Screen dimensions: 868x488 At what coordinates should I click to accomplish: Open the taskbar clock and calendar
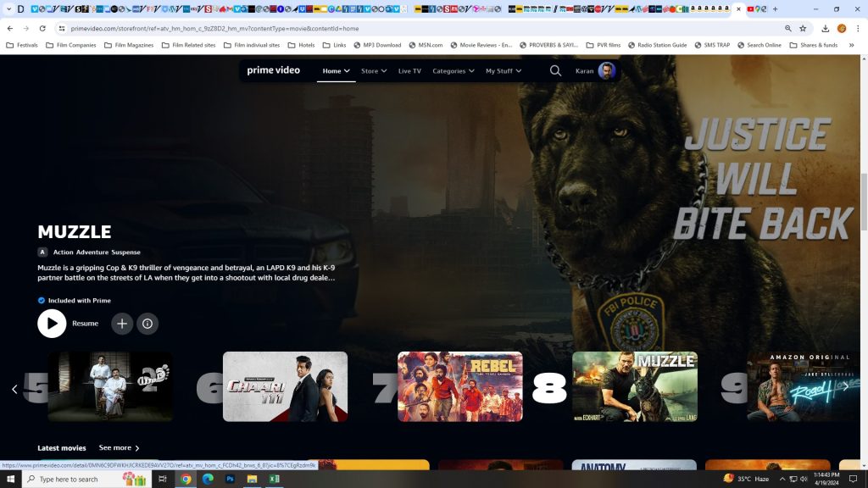[826, 479]
